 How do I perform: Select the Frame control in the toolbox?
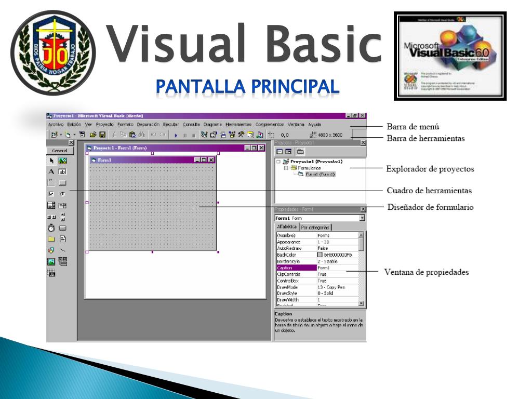point(51,182)
